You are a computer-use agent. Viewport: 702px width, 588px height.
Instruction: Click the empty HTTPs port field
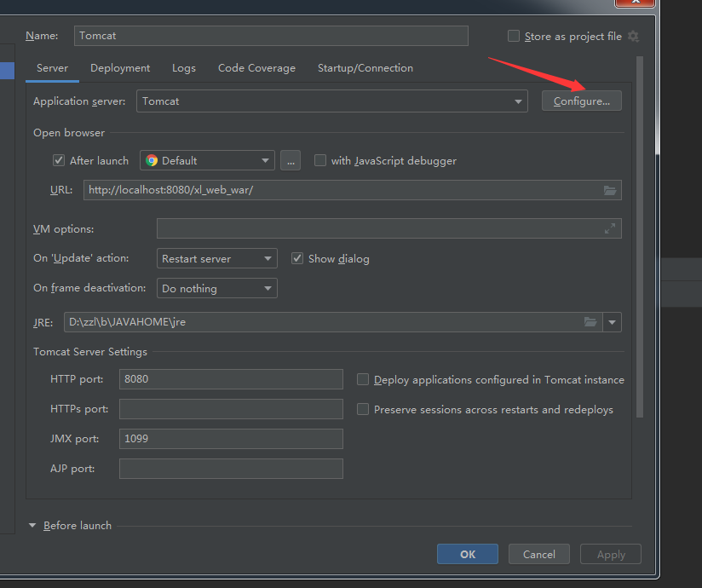coord(231,409)
